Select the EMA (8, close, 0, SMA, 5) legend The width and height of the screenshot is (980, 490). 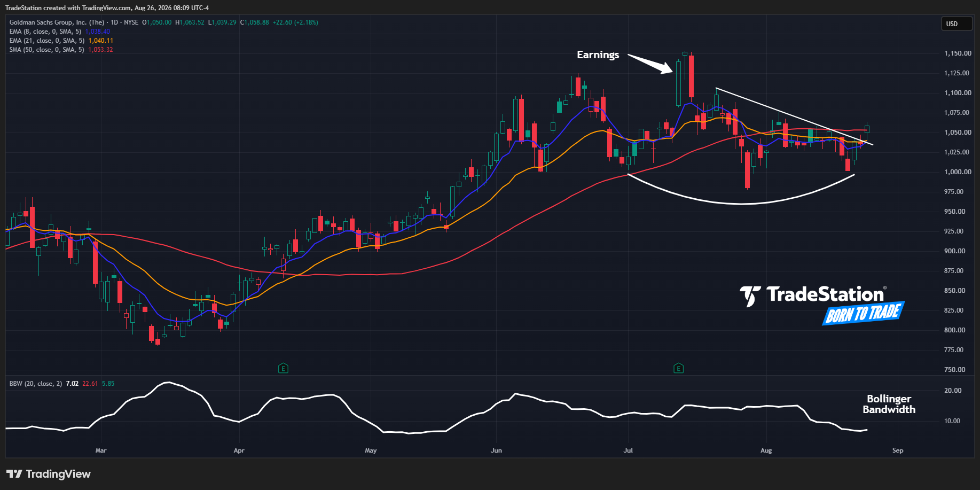click(45, 32)
